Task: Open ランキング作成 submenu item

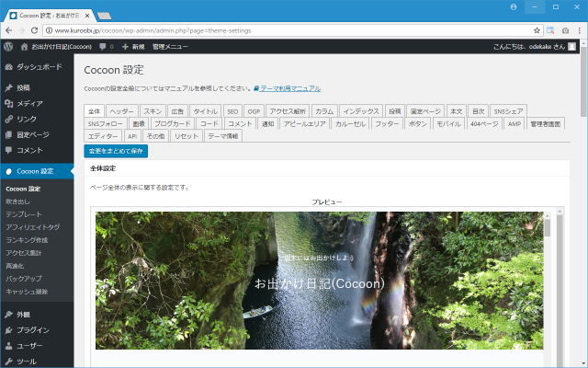Action: 27,240
